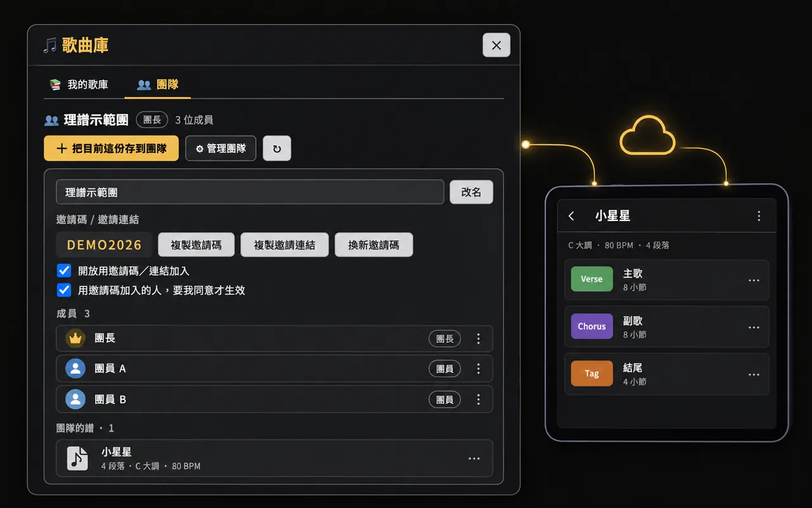The width and height of the screenshot is (812, 508).
Task: Open options menu for 團員 A row
Action: [x=478, y=369]
